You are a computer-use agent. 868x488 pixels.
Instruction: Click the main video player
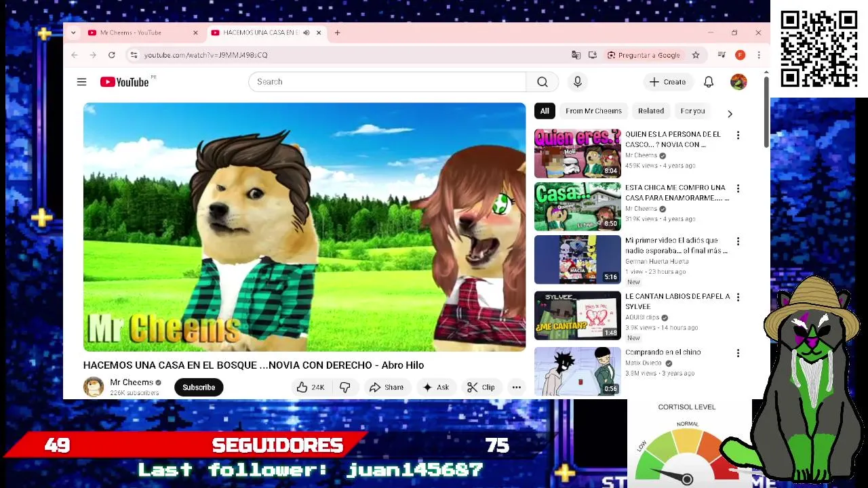click(x=304, y=227)
